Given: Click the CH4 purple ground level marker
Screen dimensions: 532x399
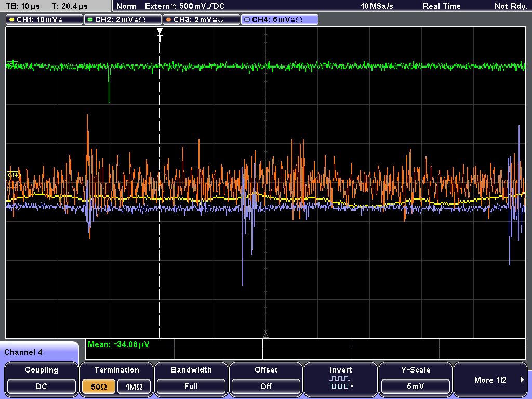Looking at the screenshot, I should coord(13,206).
